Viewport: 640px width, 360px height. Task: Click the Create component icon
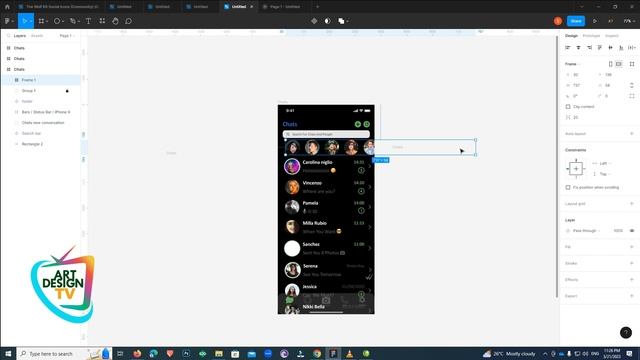[x=314, y=21]
